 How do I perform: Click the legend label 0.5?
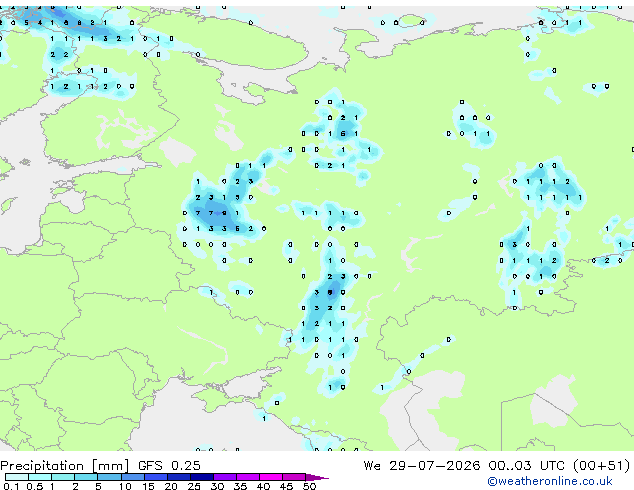click(x=35, y=486)
